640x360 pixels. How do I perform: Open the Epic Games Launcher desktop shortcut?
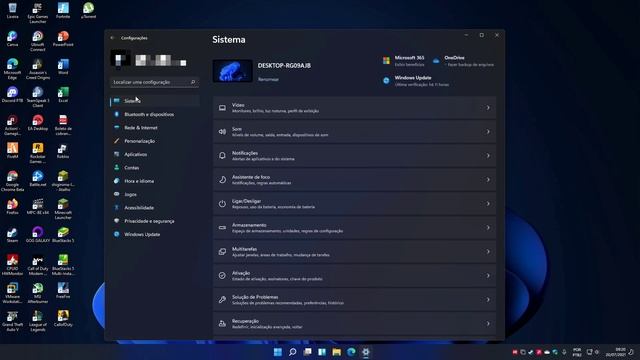pyautogui.click(x=38, y=12)
